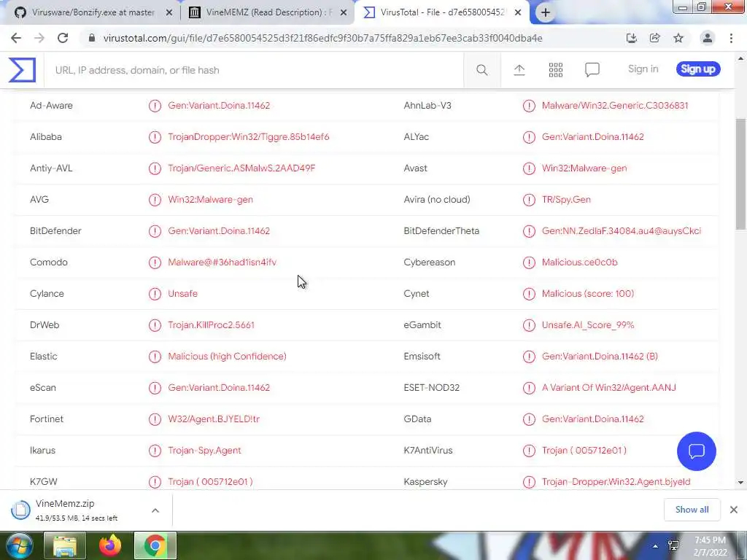The image size is (747, 560).
Task: Click the VineMemz.zip download file icon
Action: (x=20, y=510)
